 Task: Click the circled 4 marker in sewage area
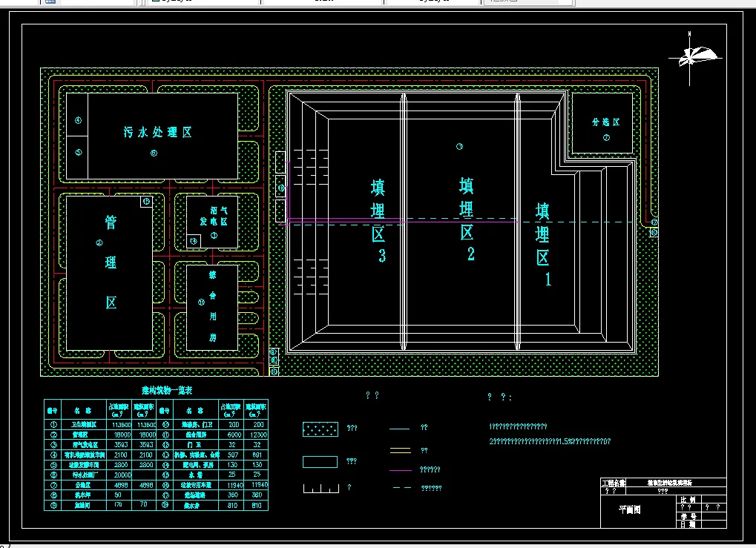78,120
